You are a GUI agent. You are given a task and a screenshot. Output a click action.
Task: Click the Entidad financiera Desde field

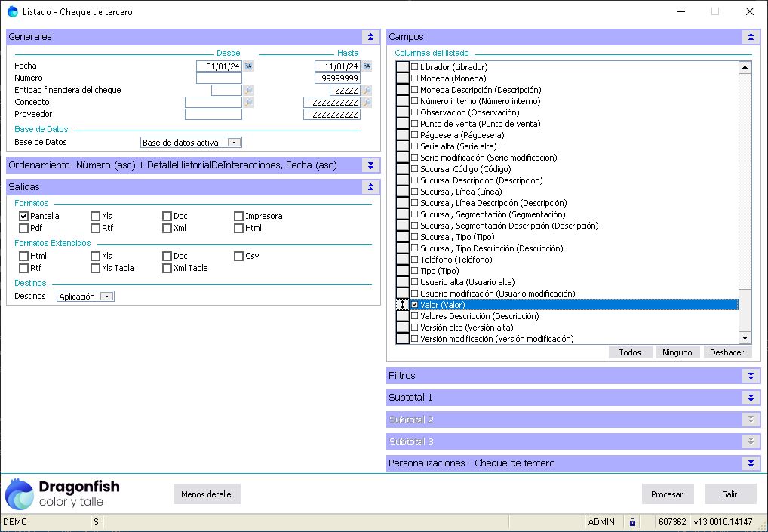(x=227, y=90)
